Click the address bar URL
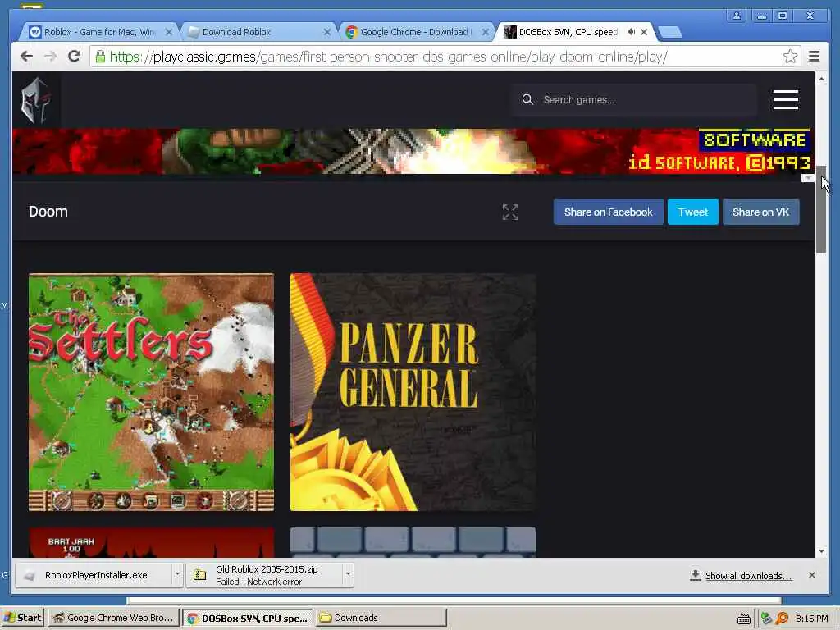The image size is (840, 630). pyautogui.click(x=388, y=57)
